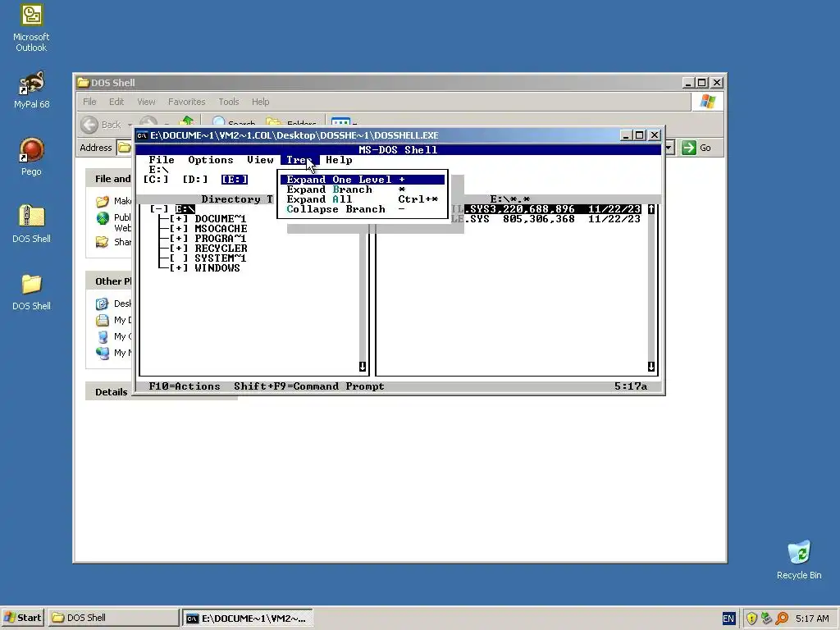Click Shift+F9=Command Prompt in status line

(x=309, y=386)
